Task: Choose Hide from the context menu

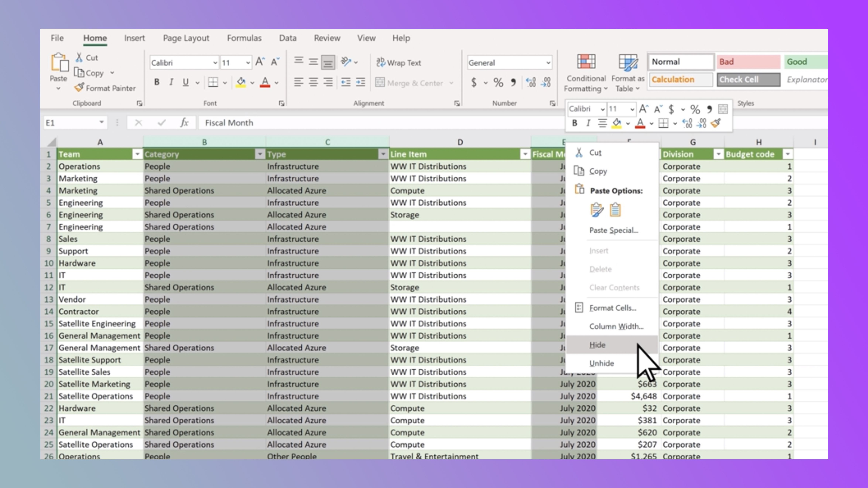Action: pyautogui.click(x=597, y=344)
